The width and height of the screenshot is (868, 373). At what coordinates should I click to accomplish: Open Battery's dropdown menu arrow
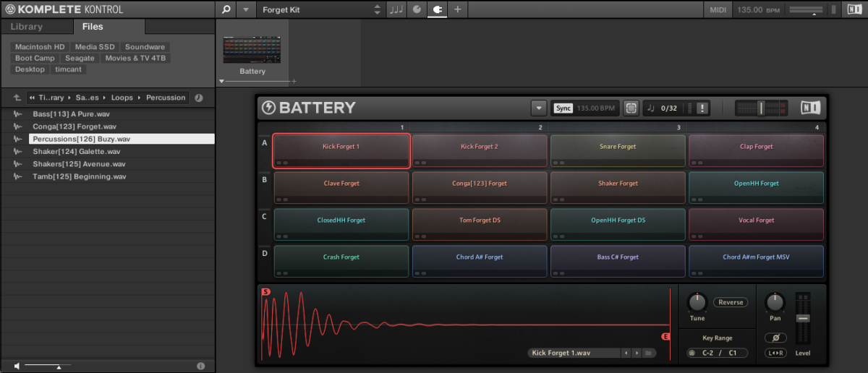click(538, 108)
